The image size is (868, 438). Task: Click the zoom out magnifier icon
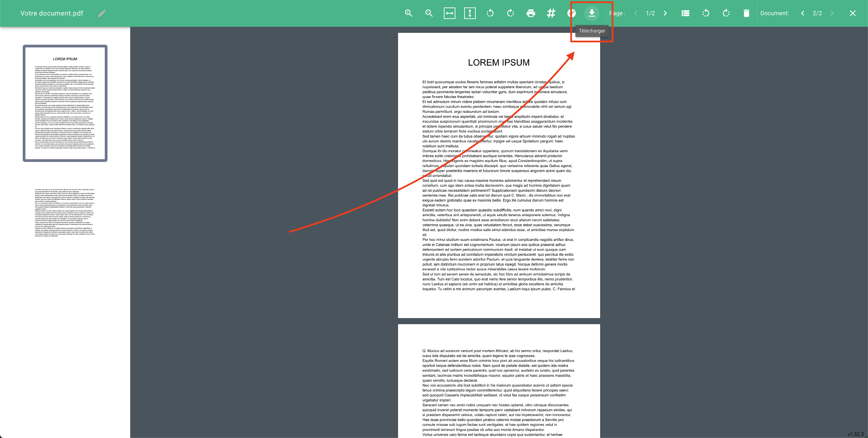tap(429, 13)
